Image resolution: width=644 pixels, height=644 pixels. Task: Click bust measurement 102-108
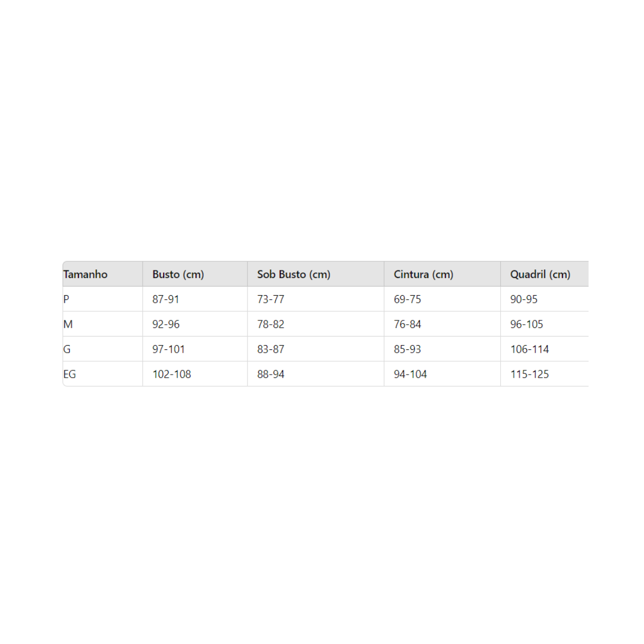[172, 374]
